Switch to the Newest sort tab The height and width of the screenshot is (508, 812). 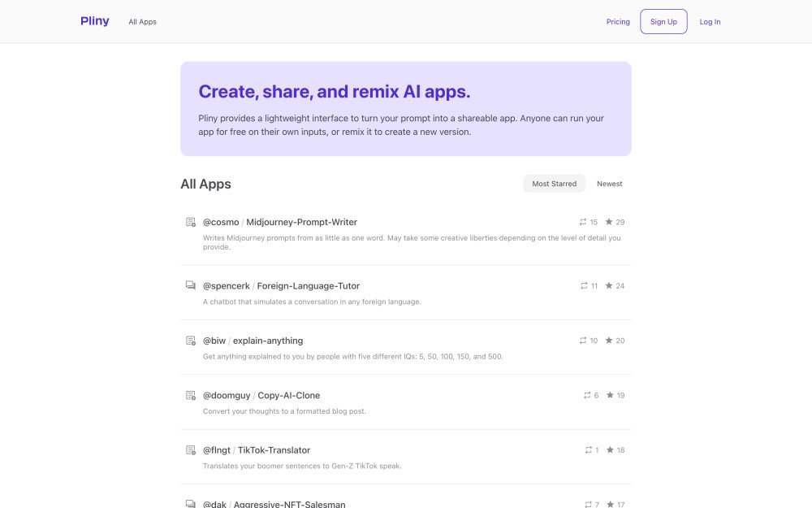click(x=609, y=184)
